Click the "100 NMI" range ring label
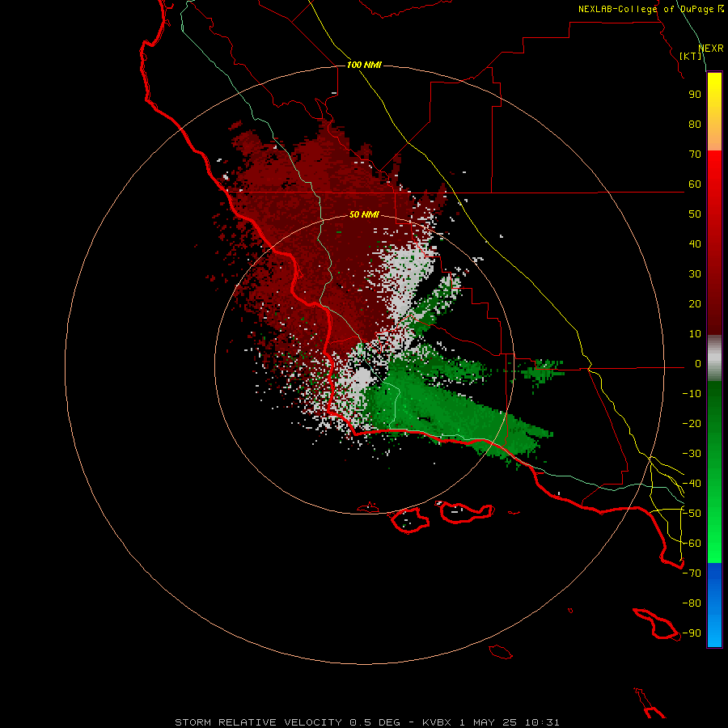This screenshot has height=728, width=728. 364,65
